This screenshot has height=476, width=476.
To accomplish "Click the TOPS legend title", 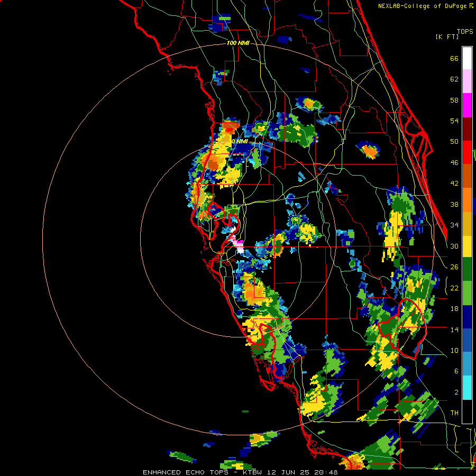I will click(x=465, y=31).
